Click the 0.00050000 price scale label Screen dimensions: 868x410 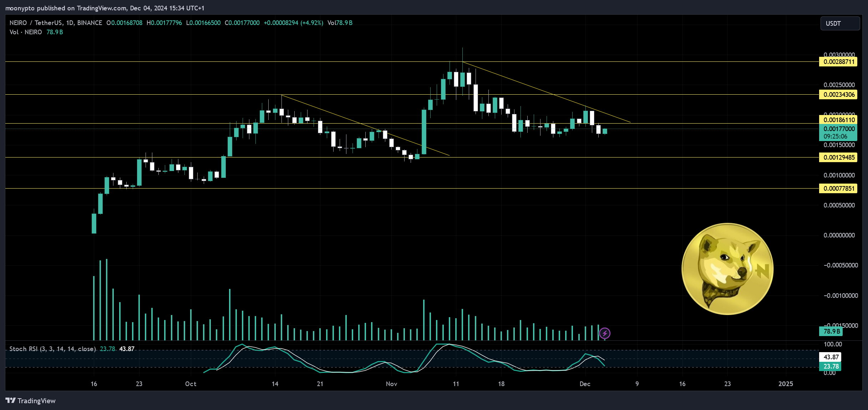(x=839, y=205)
